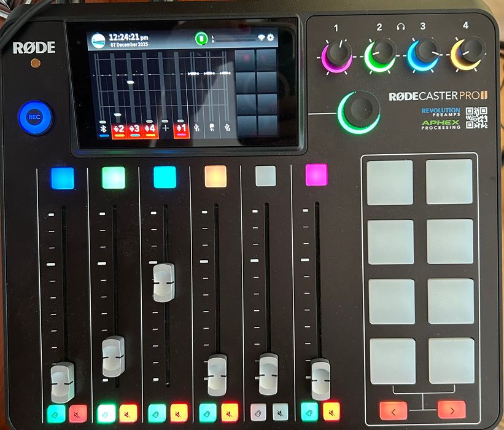Push the blue physical channel button
504x430 pixels.
[x=63, y=178]
